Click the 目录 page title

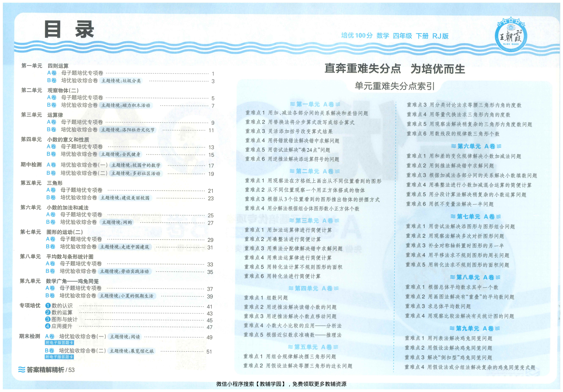coord(69,29)
